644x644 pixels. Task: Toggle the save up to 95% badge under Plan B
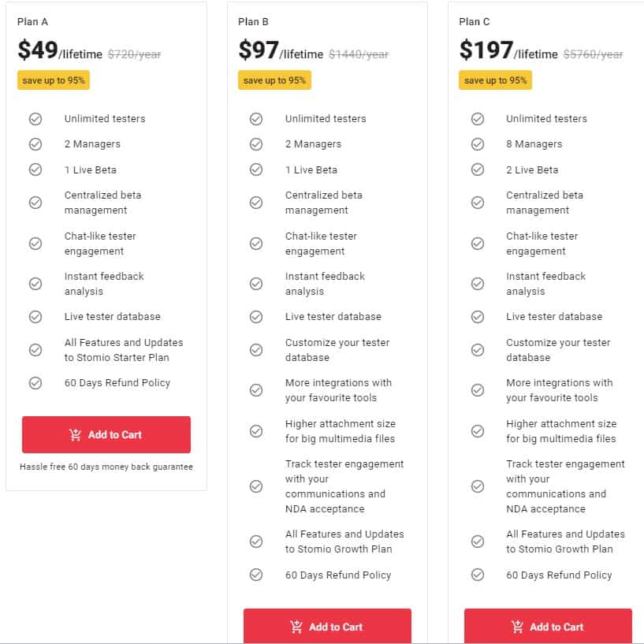(274, 80)
